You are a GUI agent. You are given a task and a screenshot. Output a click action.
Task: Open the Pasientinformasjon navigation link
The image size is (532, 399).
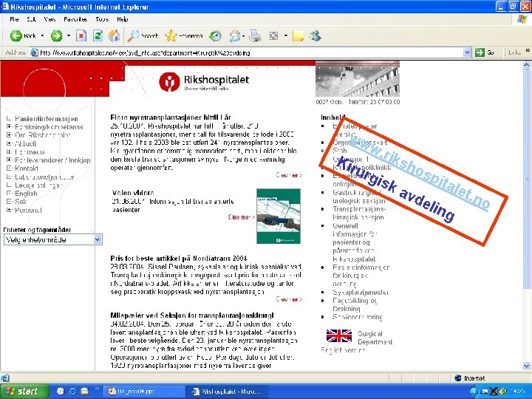pos(47,118)
